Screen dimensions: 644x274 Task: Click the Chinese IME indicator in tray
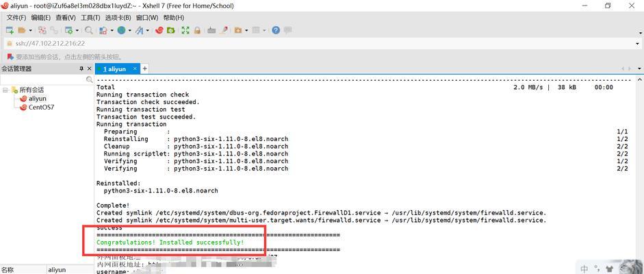click(x=584, y=269)
